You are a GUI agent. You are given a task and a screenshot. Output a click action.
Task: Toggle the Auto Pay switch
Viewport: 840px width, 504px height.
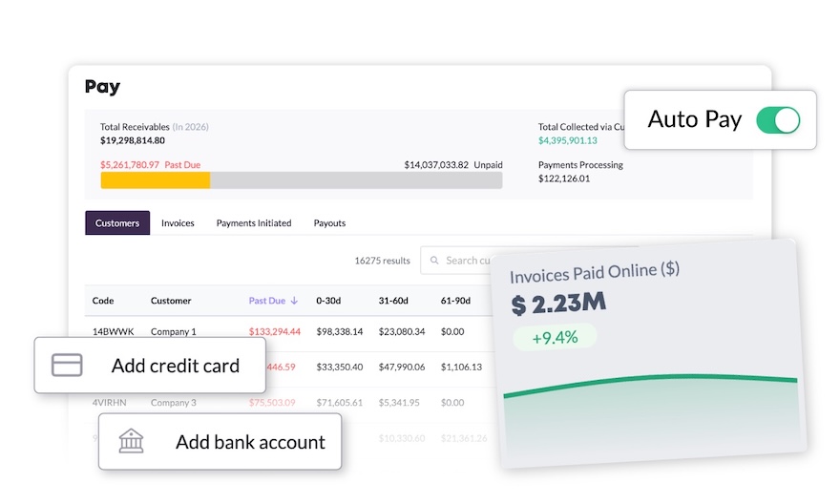coord(777,120)
